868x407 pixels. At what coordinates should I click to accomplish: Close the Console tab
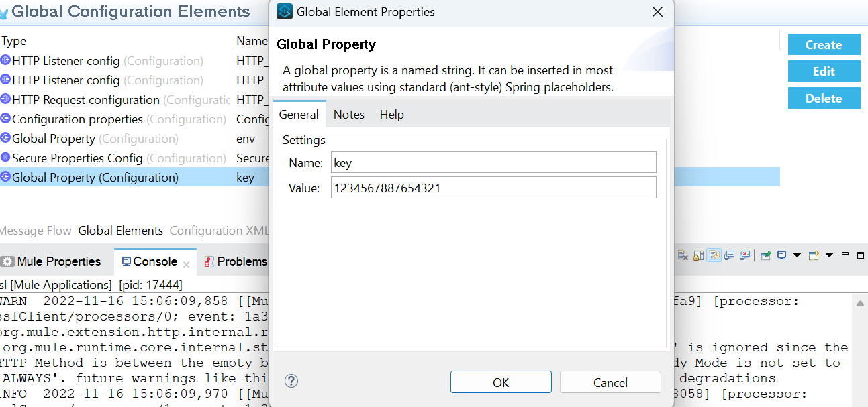click(186, 265)
